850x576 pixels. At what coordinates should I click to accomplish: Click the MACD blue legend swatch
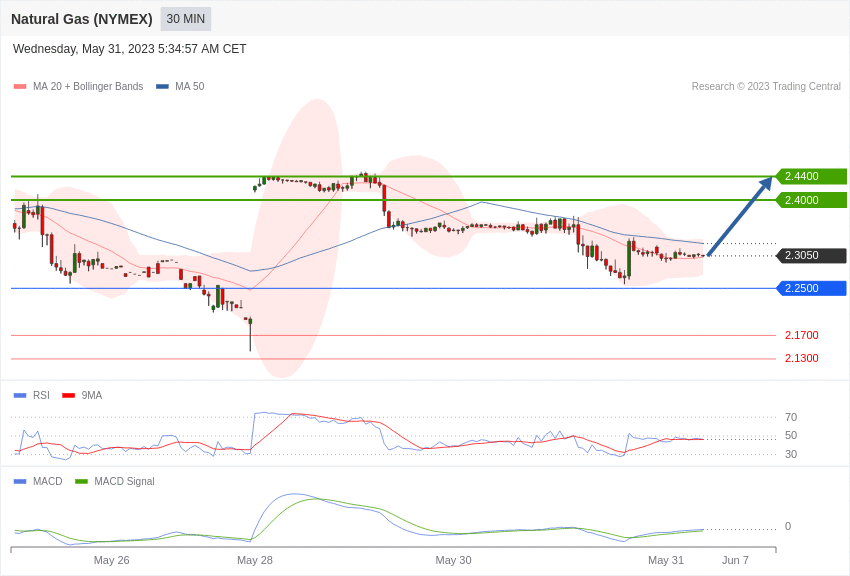pyautogui.click(x=20, y=481)
